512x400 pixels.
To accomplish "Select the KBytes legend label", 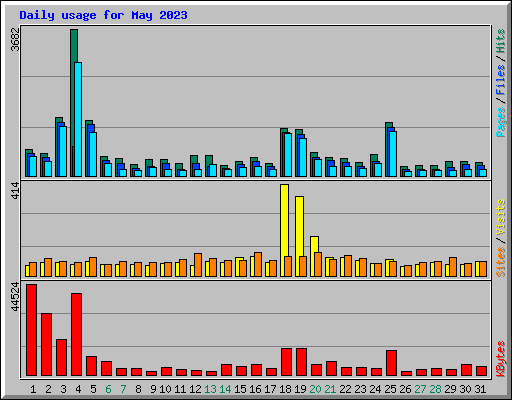I will coord(501,359).
